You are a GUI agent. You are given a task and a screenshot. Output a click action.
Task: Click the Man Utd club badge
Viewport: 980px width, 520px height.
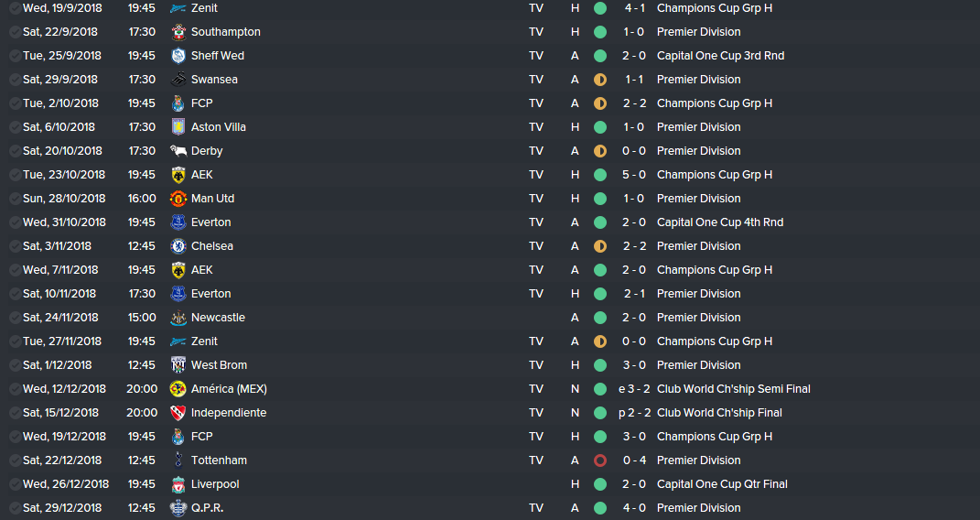coord(178,199)
